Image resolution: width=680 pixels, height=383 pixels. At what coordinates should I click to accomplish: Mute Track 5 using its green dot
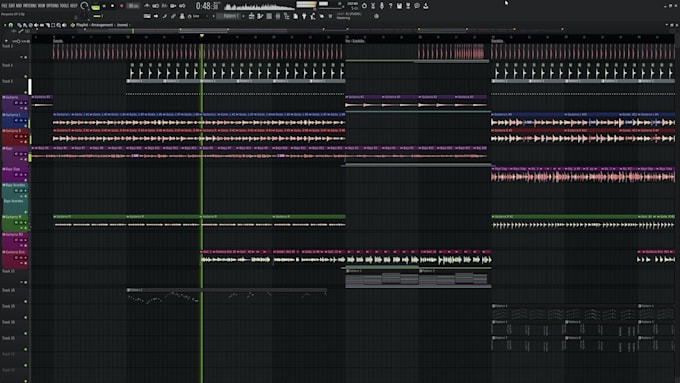26,92
